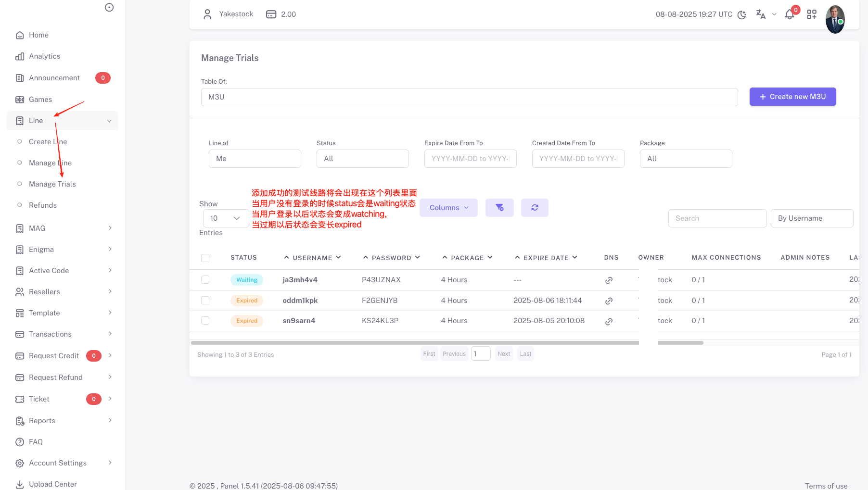Click the sidebar collapse circle icon
The image size is (868, 490).
coord(109,7)
